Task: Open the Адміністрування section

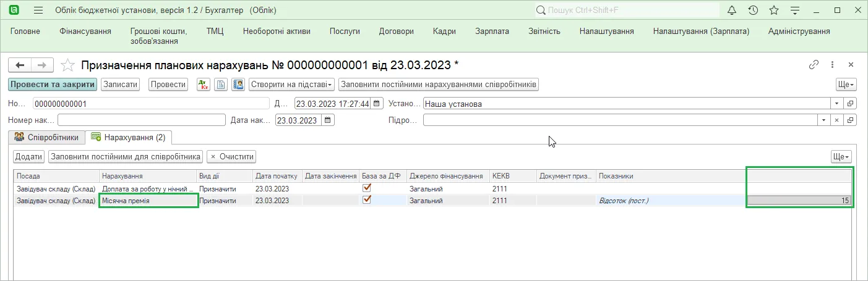Action: coord(799,31)
